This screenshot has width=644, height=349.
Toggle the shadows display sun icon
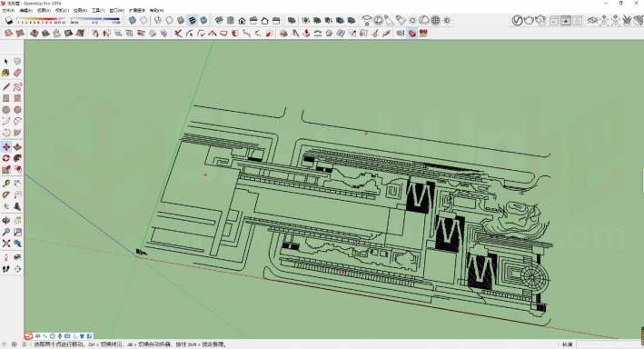pyautogui.click(x=412, y=20)
